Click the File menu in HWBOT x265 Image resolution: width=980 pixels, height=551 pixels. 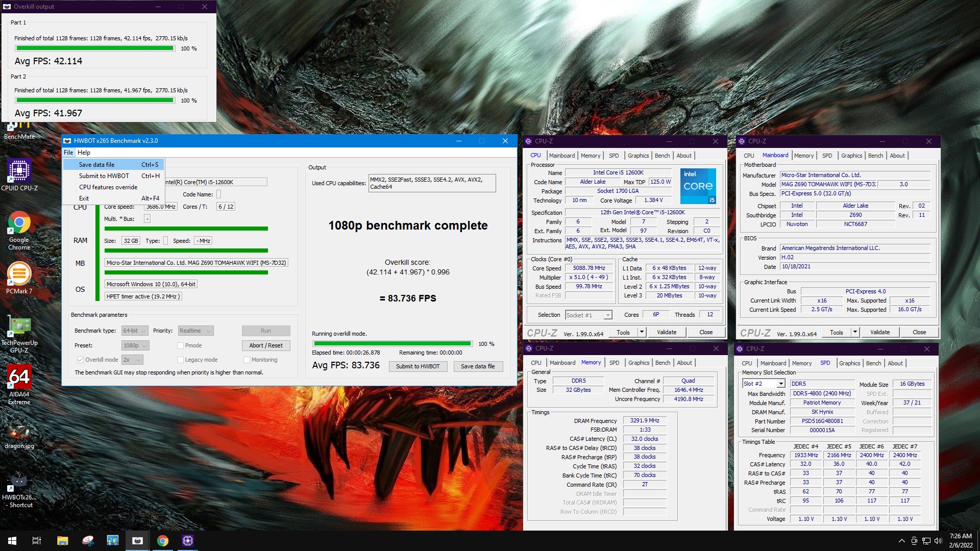[68, 153]
